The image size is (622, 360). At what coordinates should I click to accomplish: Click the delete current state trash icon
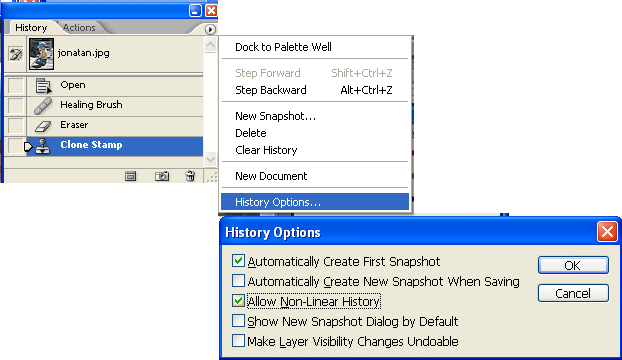[190, 176]
